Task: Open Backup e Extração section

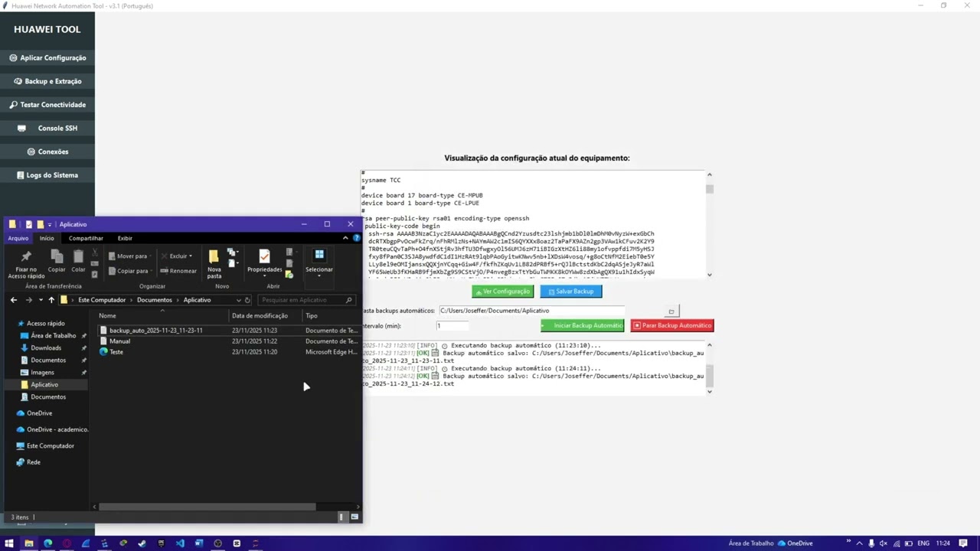Action: click(x=47, y=81)
